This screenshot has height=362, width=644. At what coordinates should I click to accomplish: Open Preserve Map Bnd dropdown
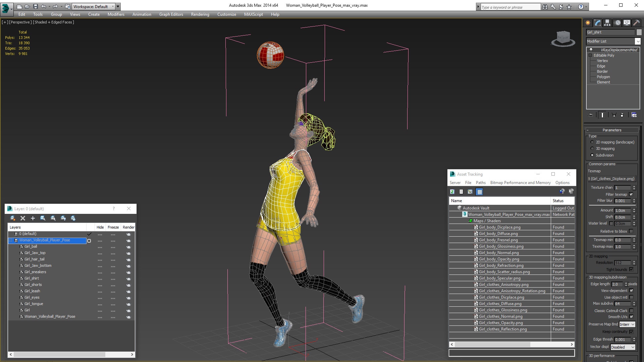pyautogui.click(x=627, y=324)
